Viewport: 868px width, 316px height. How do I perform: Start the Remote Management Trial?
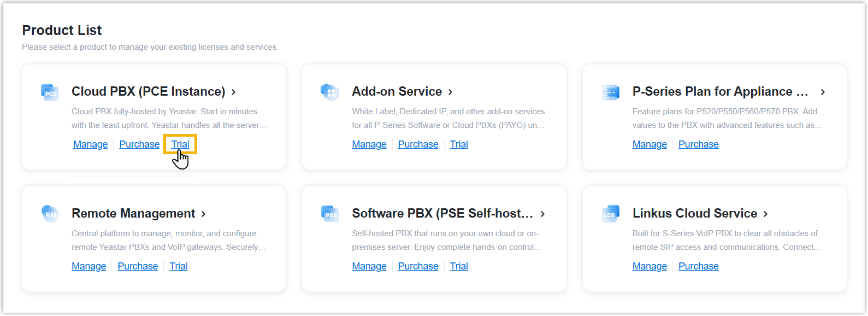(x=179, y=266)
